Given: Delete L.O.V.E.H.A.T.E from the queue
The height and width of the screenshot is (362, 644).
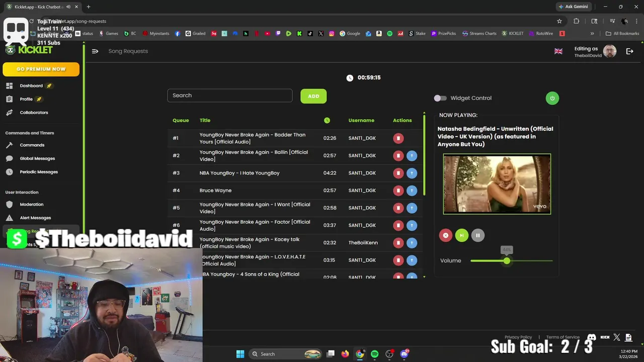Looking at the screenshot, I should 398,260.
